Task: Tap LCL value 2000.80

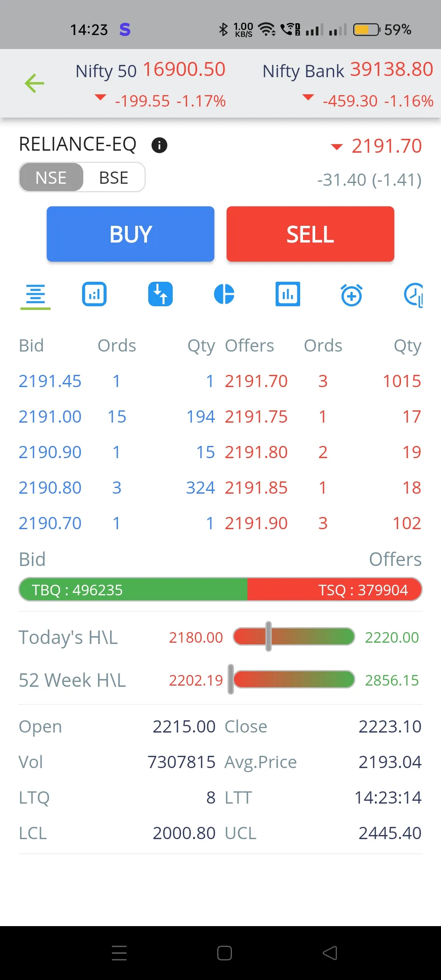Action: pyautogui.click(x=184, y=833)
